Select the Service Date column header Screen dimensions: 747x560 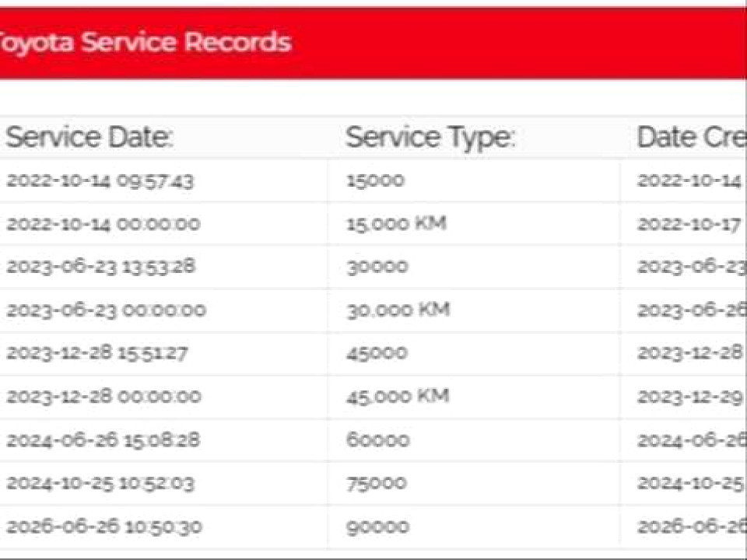(x=89, y=137)
